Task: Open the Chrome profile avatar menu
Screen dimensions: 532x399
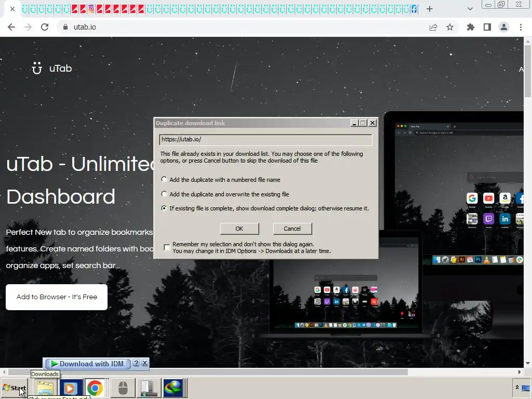Action: tap(504, 27)
